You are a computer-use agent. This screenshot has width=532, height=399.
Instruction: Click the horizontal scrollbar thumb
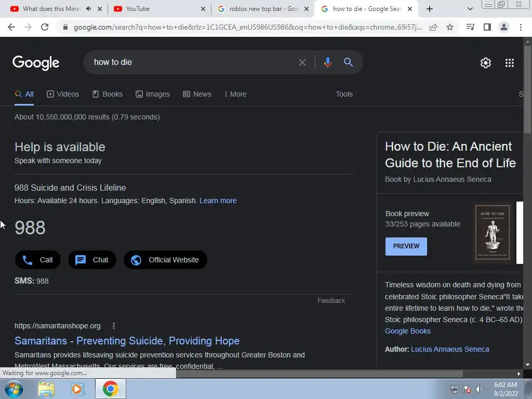coord(319,374)
